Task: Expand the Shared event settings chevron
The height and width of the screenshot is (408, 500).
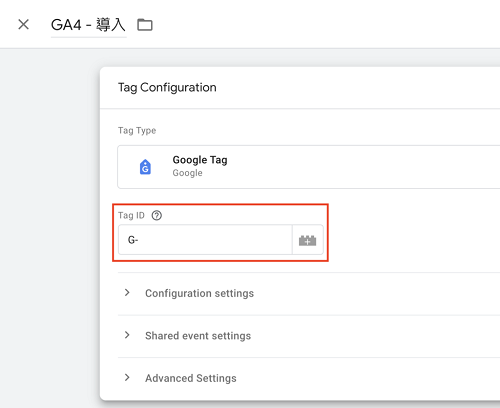Action: 127,335
